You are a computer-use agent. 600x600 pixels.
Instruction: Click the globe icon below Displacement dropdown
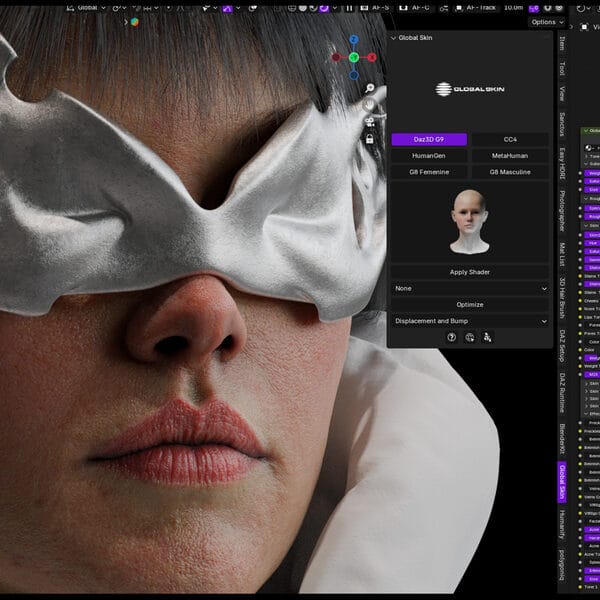[470, 338]
